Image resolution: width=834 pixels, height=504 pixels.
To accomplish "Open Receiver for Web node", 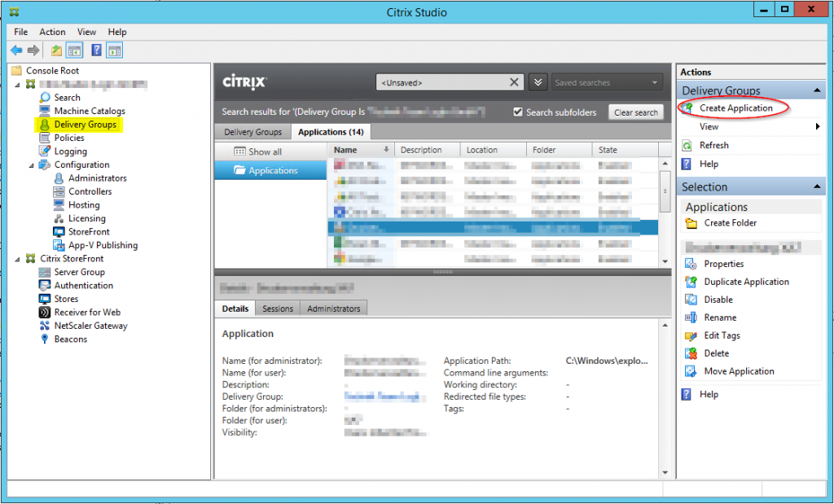I will pos(87,312).
